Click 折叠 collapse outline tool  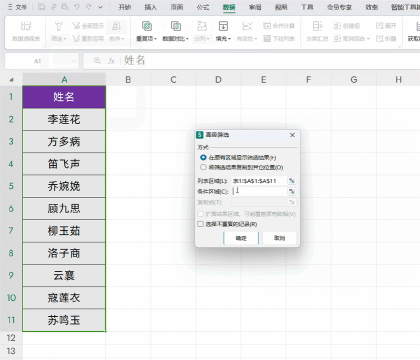click(x=386, y=38)
